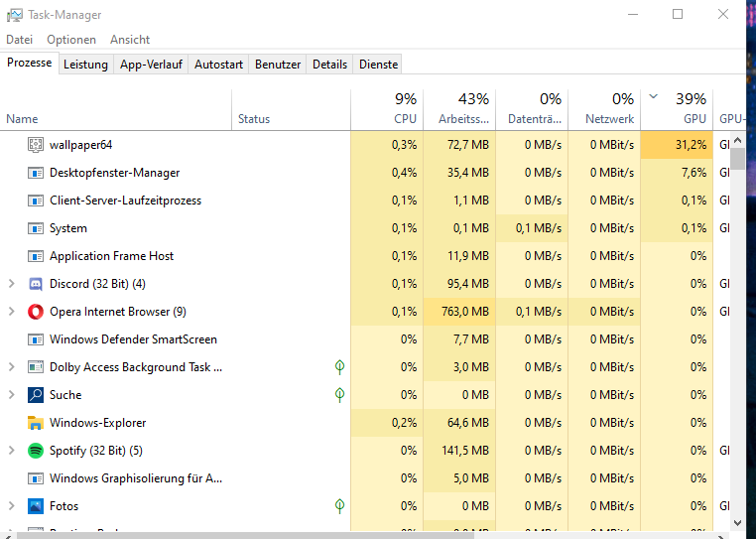Click the Opera Internet Browser icon
This screenshot has height=539, width=756.
[x=35, y=312]
